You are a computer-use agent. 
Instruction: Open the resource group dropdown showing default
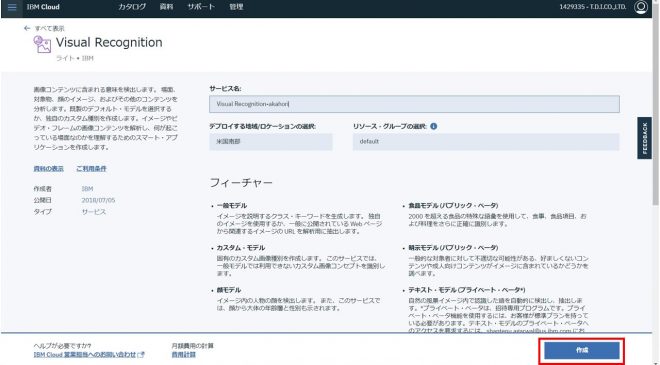(x=486, y=142)
